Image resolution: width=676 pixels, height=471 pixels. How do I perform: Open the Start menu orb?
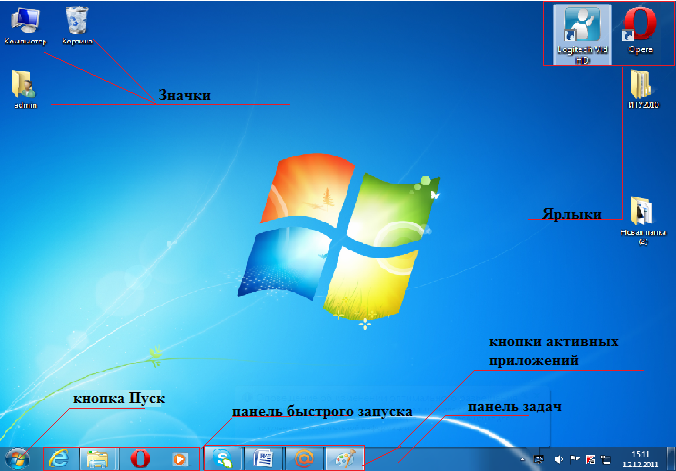(17, 459)
